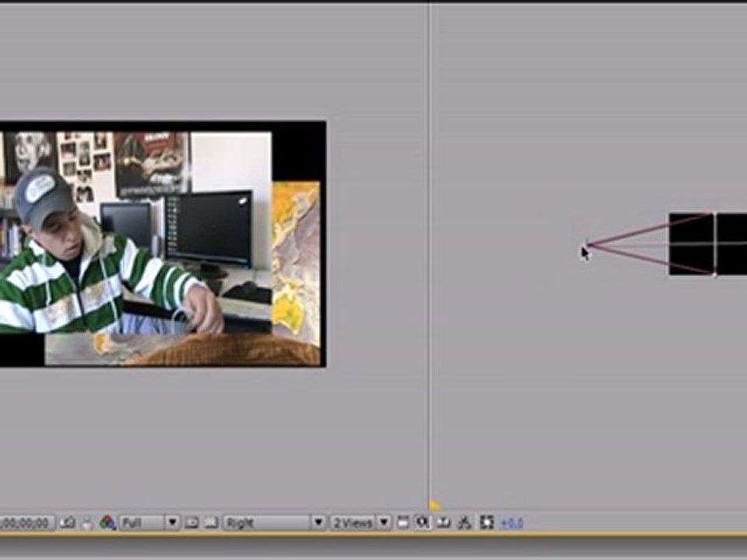The width and height of the screenshot is (747, 560).
Task: Take a snapshot with the camera icon
Action: point(68,523)
